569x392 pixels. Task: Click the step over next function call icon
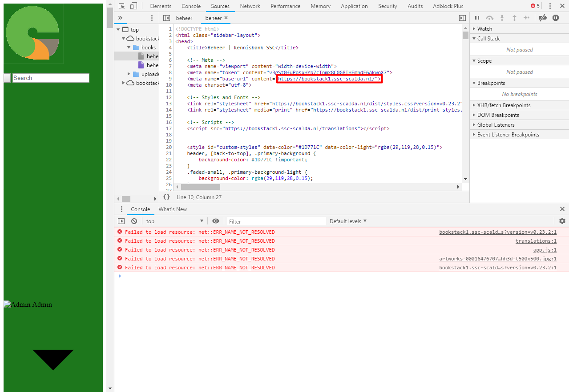coord(489,18)
